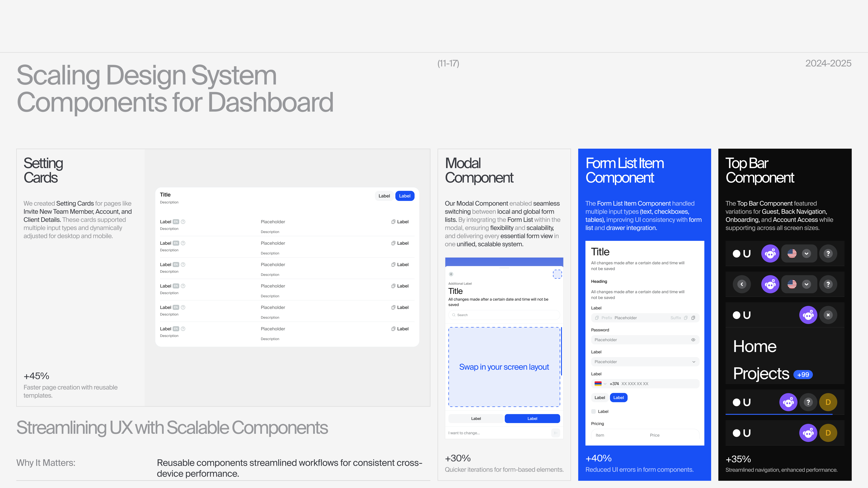Viewport: 868px width, 488px height.
Task: Click the blue Label button at the modal's bottom
Action: [x=532, y=419]
